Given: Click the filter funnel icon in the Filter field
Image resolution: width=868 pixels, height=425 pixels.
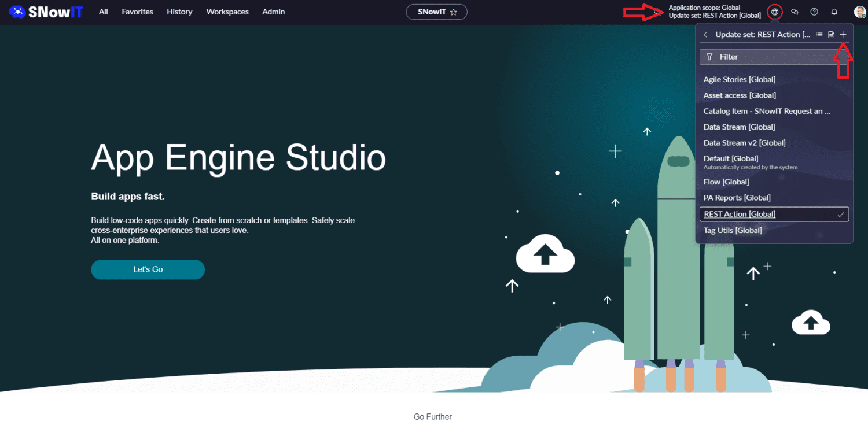Looking at the screenshot, I should [711, 57].
